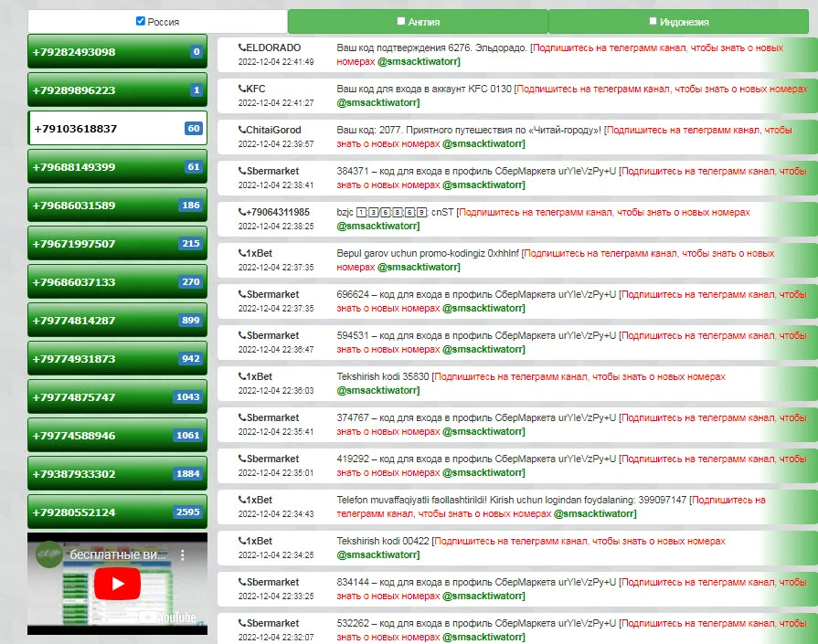Toggle the Россия checkbox
Viewport: 818px width, 644px height.
(x=141, y=21)
